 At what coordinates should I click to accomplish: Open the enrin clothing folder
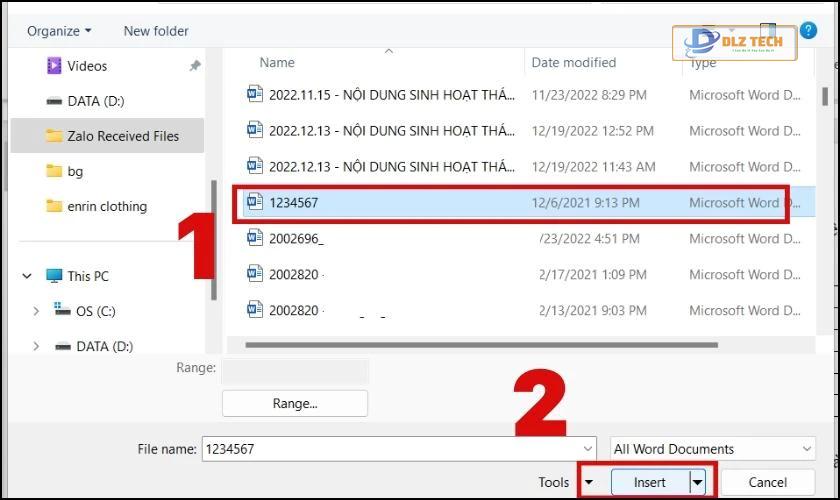(x=107, y=206)
